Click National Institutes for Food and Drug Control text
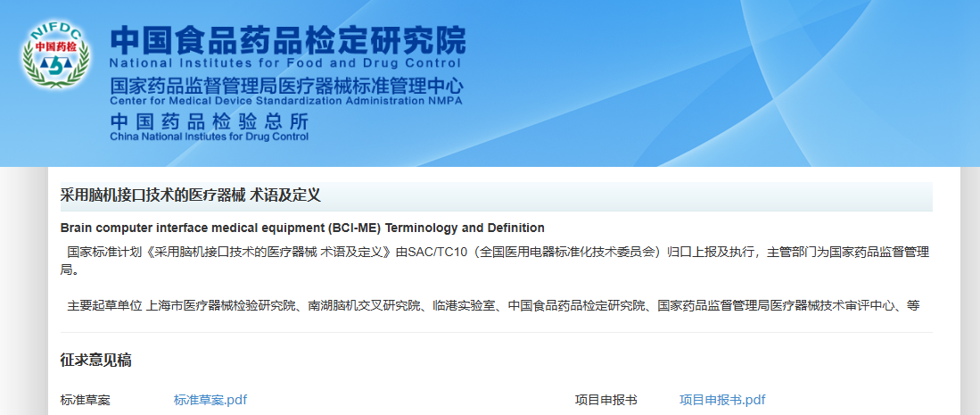The width and height of the screenshot is (980, 415). [285, 63]
